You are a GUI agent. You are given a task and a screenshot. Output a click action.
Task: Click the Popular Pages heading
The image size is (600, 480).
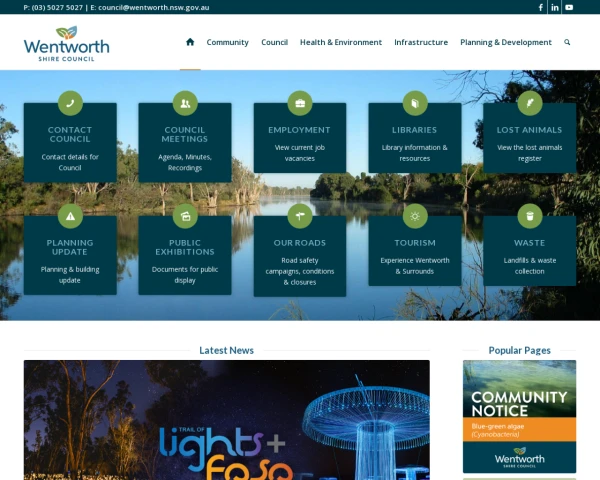click(x=520, y=350)
